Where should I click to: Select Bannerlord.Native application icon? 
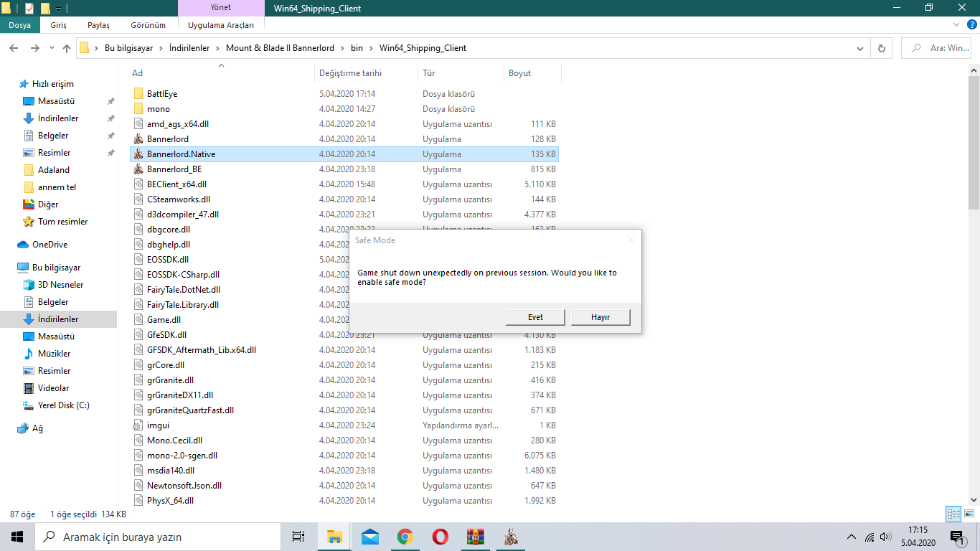(139, 154)
